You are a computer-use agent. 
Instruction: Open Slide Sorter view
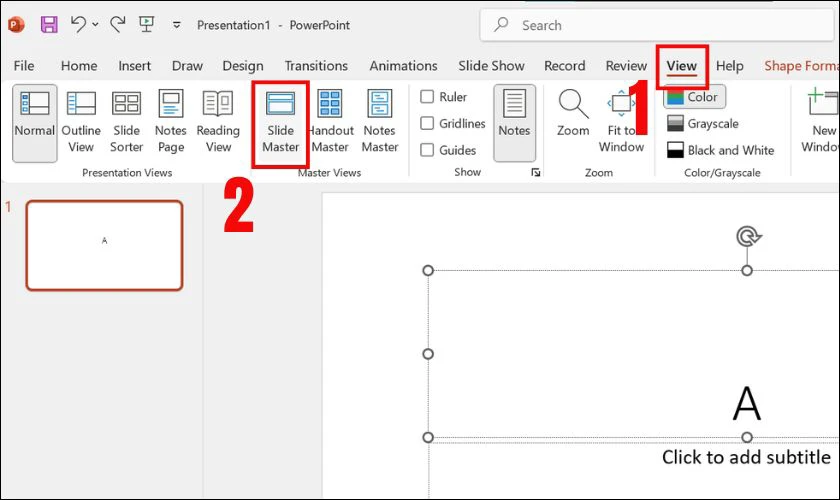click(126, 123)
